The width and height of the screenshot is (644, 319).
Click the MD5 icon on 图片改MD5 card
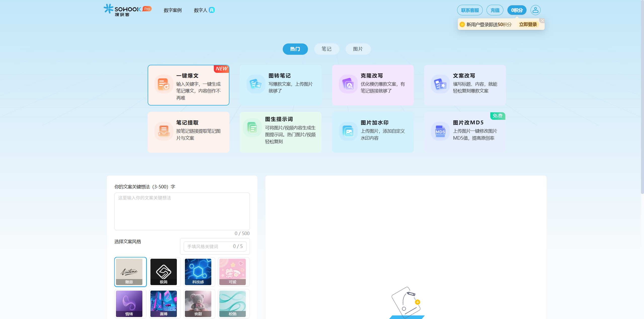(x=440, y=131)
